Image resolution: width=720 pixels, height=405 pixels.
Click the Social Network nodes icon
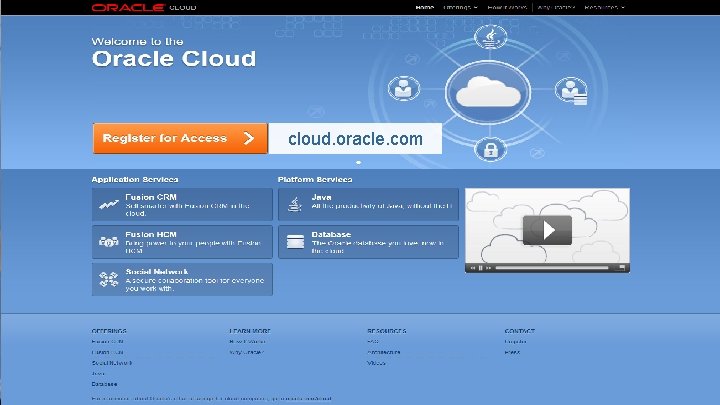pos(109,279)
